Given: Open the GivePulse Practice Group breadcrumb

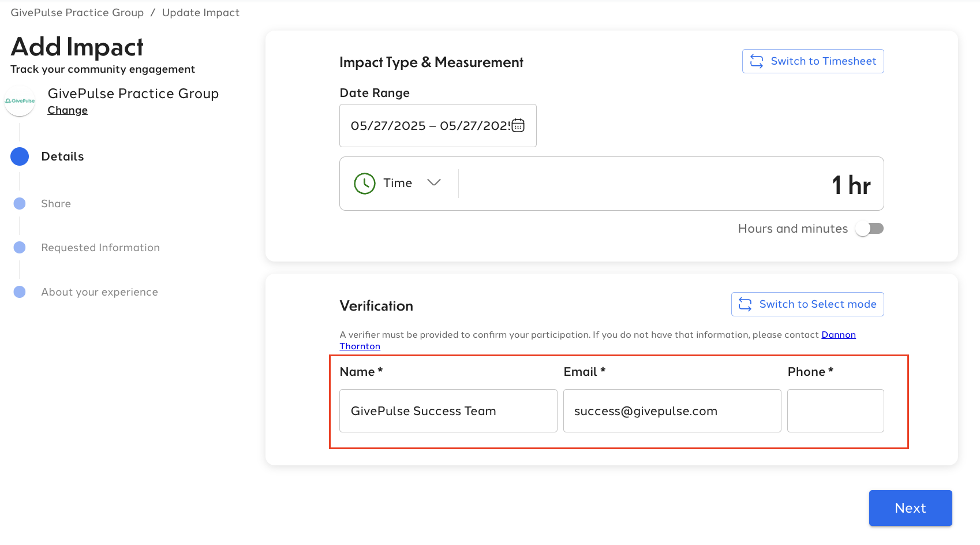Looking at the screenshot, I should click(77, 13).
